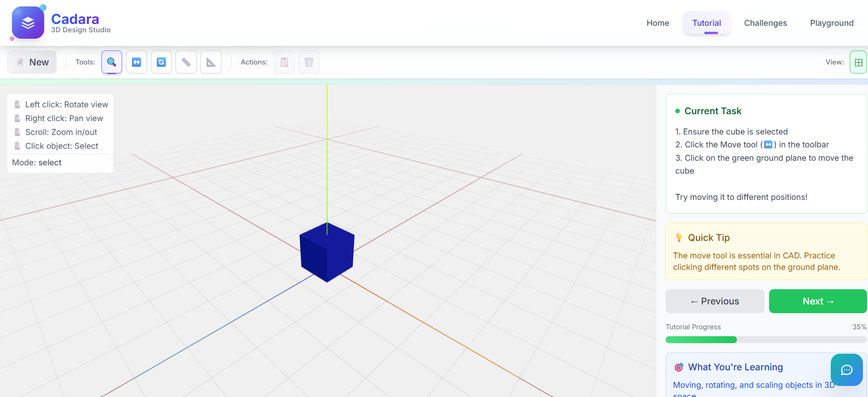The height and width of the screenshot is (397, 868).
Task: Advance with the Next button
Action: click(818, 301)
